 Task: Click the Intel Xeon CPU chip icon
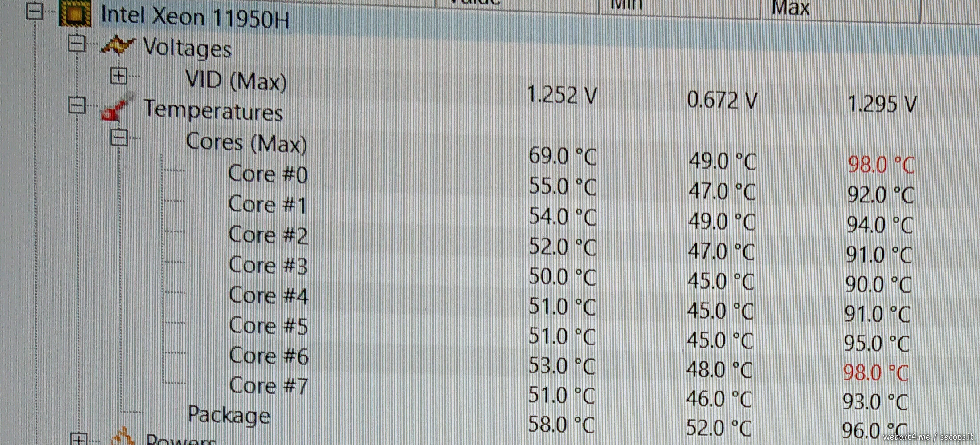tap(75, 13)
